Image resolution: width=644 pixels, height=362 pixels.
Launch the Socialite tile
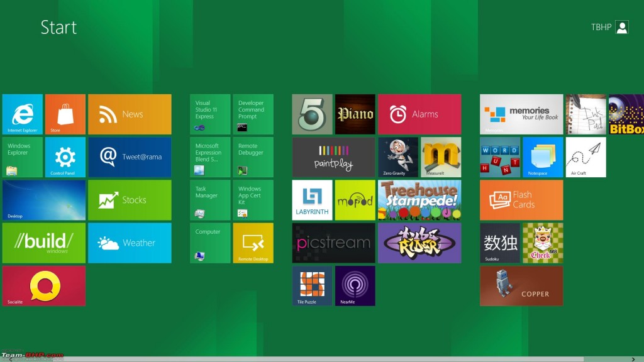(x=44, y=286)
